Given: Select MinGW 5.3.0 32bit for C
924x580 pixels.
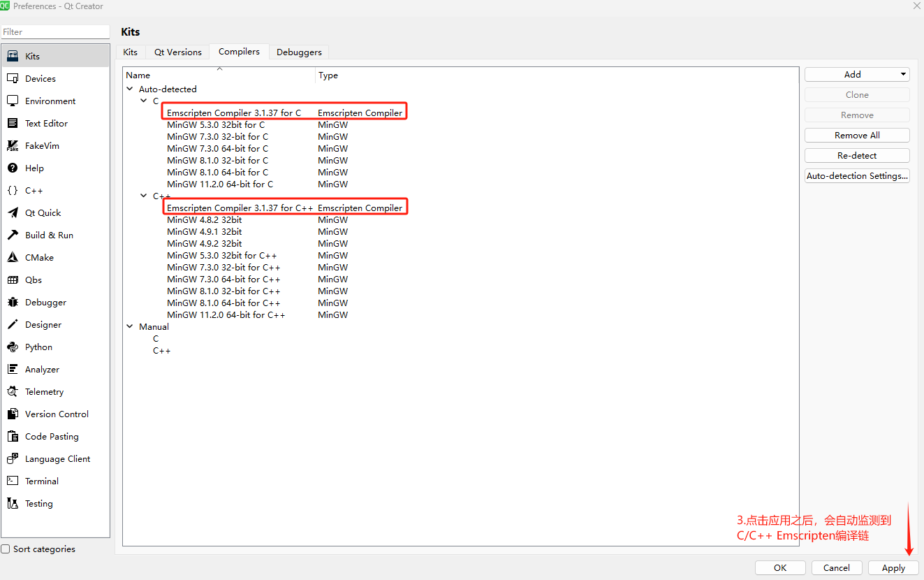Looking at the screenshot, I should [216, 124].
